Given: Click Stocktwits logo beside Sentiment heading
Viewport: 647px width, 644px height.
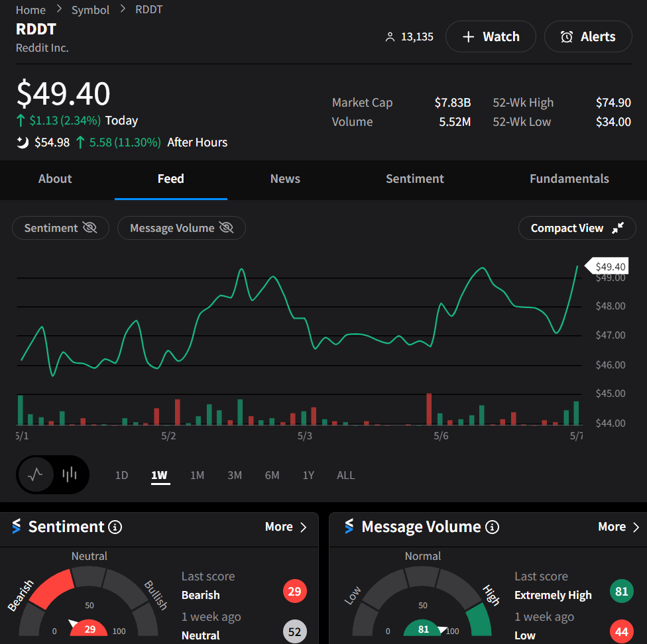Looking at the screenshot, I should point(17,527).
